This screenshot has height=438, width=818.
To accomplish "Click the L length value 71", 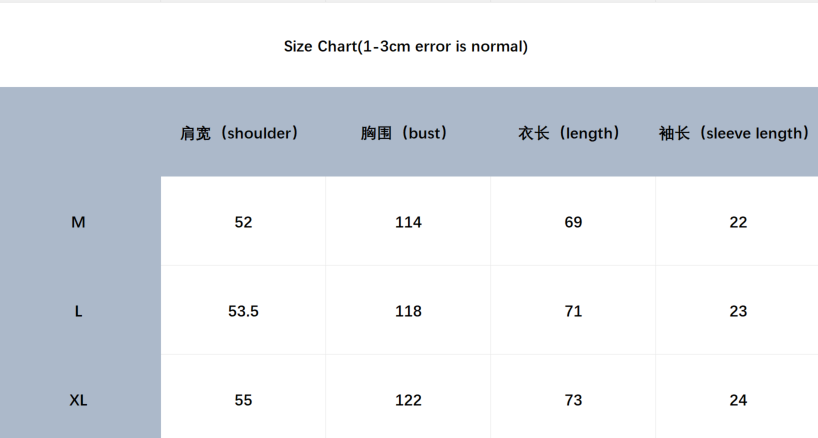I will (x=573, y=311).
